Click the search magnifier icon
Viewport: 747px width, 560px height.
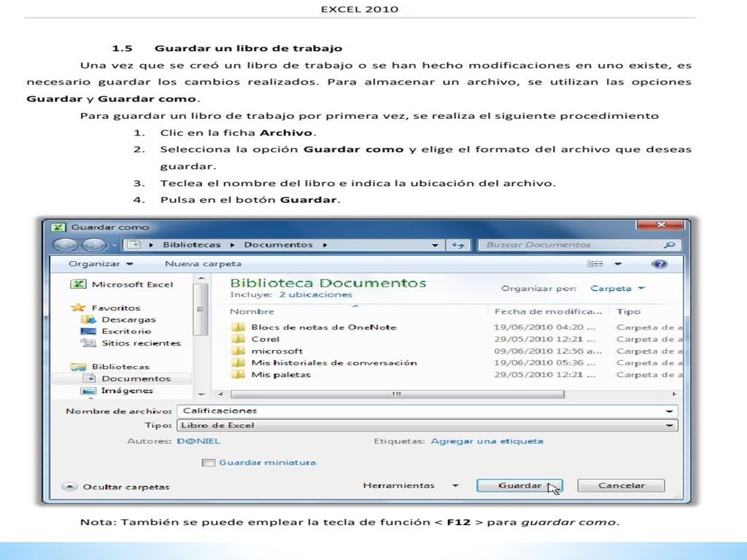click(670, 245)
